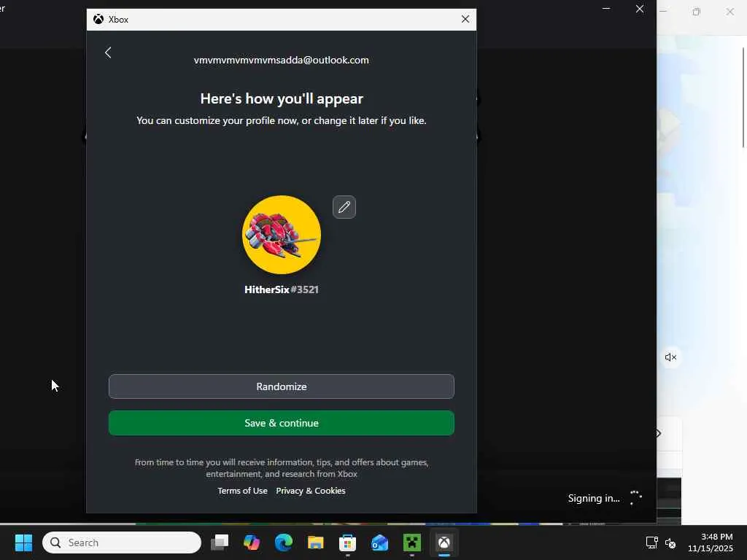Click Save & continue
Viewport: 747px width, 560px height.
281,423
